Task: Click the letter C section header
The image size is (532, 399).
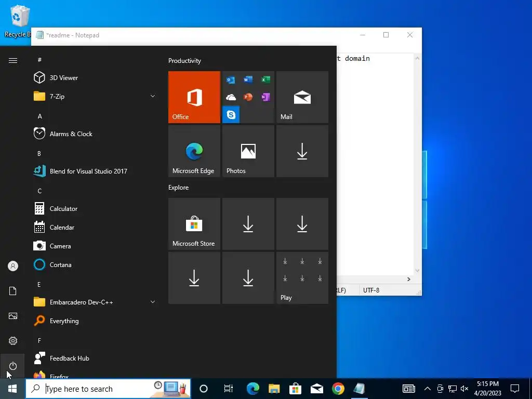Action: pyautogui.click(x=39, y=191)
